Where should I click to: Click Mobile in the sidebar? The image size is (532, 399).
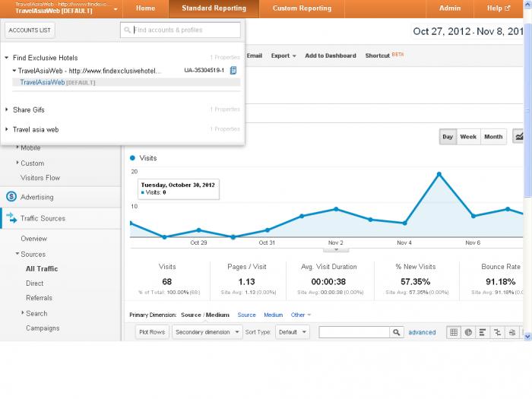30,147
